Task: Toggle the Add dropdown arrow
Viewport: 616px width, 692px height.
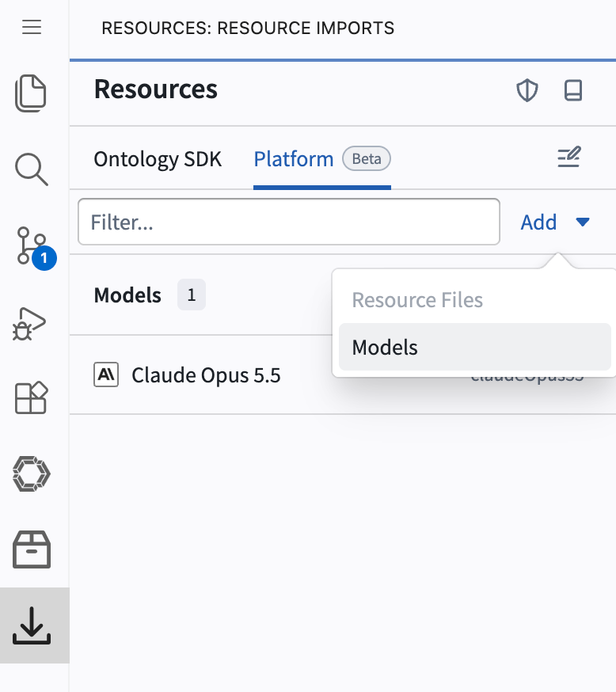Action: (x=583, y=222)
